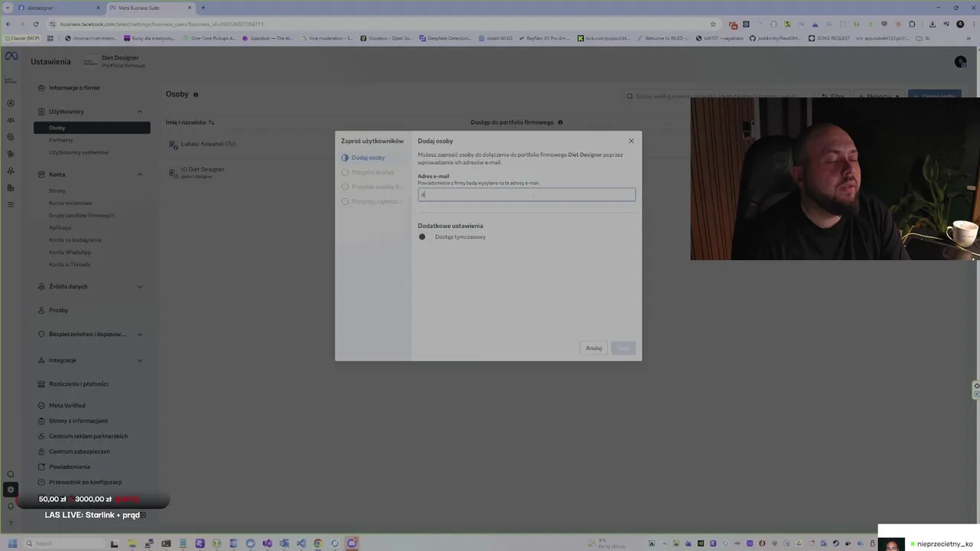This screenshot has width=980, height=551.
Task: Open Partnerzy in the sidebar
Action: pyautogui.click(x=61, y=140)
